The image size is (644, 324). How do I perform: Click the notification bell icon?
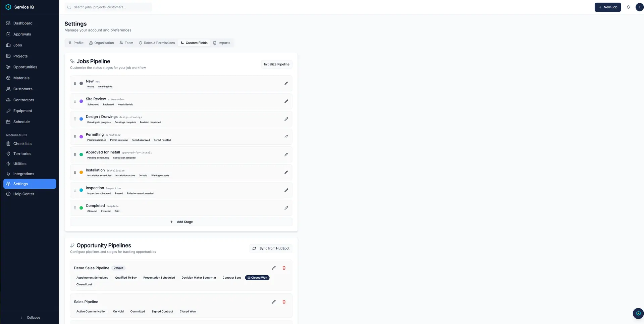[628, 7]
